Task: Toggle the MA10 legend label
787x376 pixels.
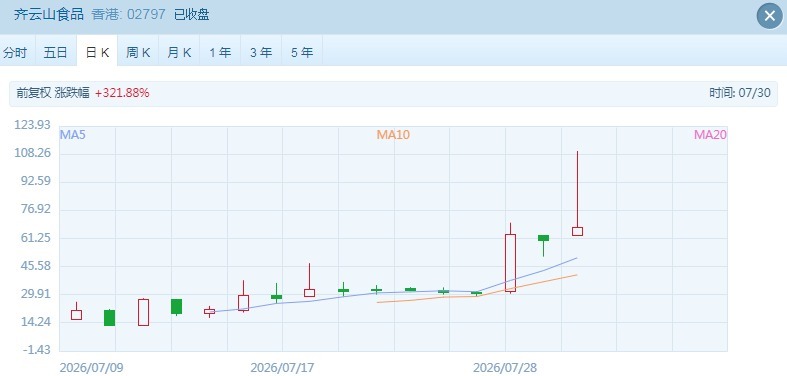Action: (393, 135)
